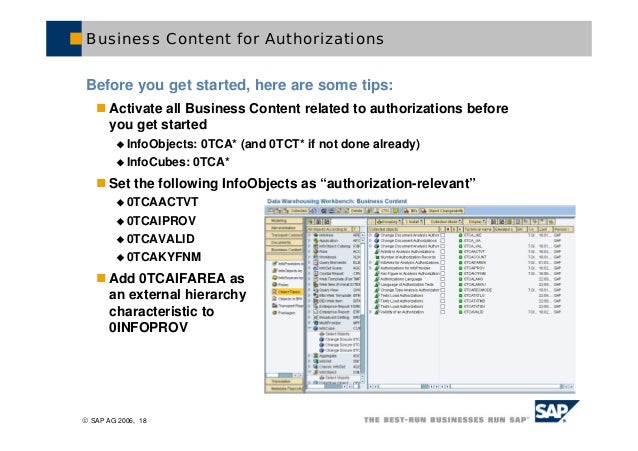Click the CTO toolbar button
638x451 pixels.
(381, 211)
